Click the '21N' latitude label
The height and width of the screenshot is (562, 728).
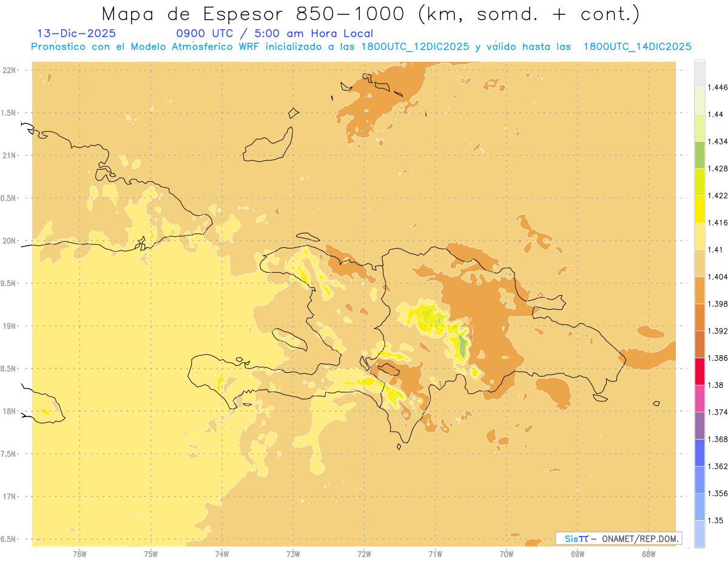click(10, 155)
